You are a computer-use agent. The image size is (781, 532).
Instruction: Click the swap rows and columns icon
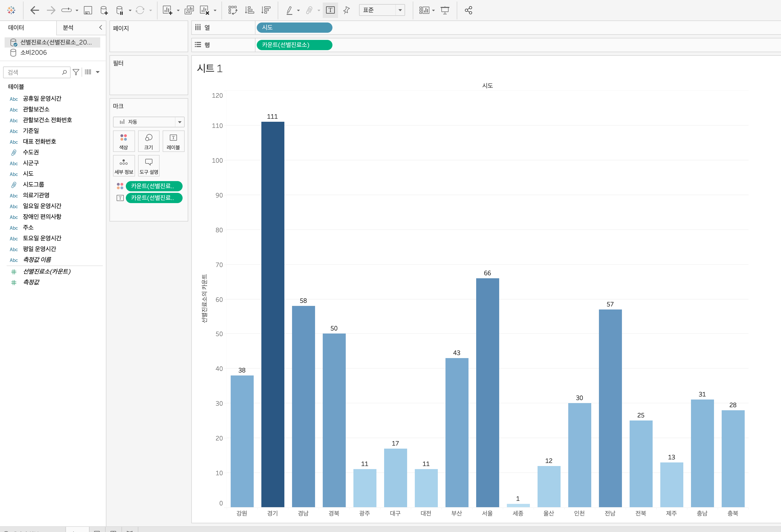tap(232, 10)
